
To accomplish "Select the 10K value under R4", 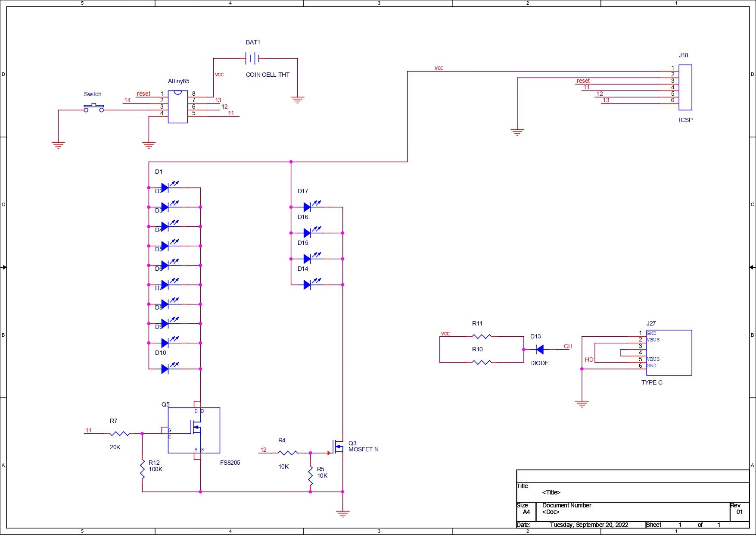I will pyautogui.click(x=283, y=466).
